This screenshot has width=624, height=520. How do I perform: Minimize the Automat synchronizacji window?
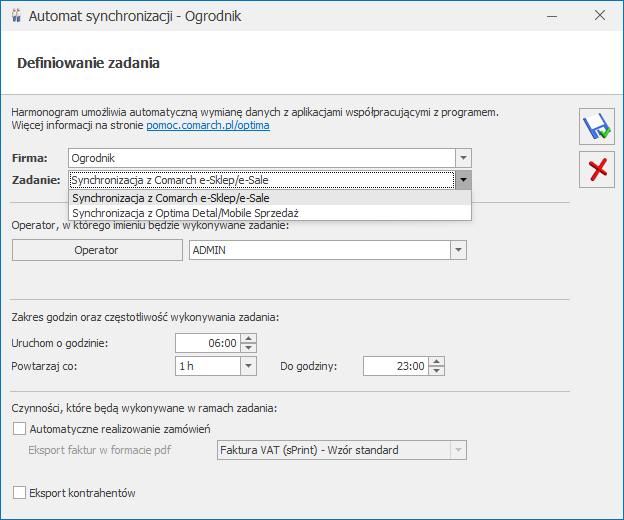click(552, 16)
